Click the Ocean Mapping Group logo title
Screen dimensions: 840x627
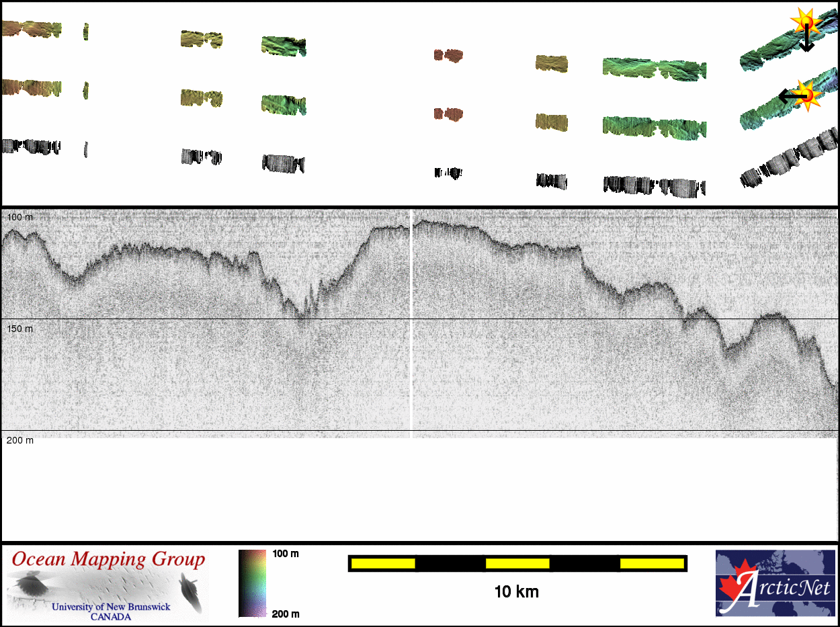click(108, 559)
